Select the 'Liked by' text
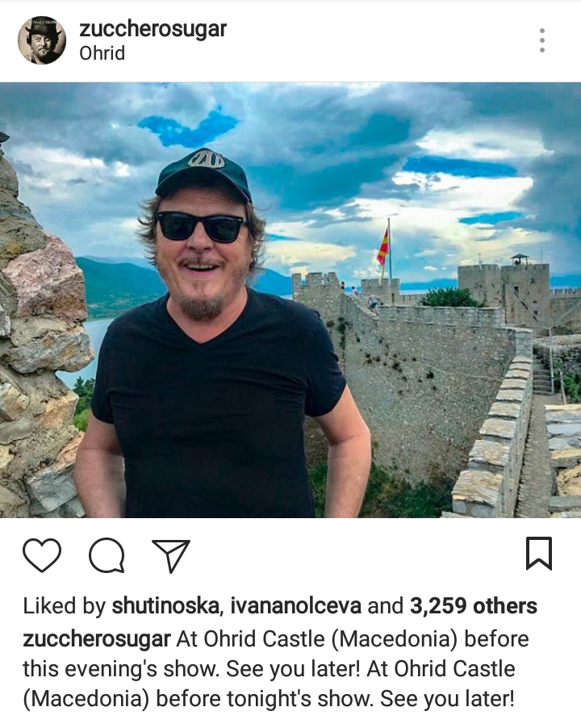The height and width of the screenshot is (728, 581). coord(65,606)
